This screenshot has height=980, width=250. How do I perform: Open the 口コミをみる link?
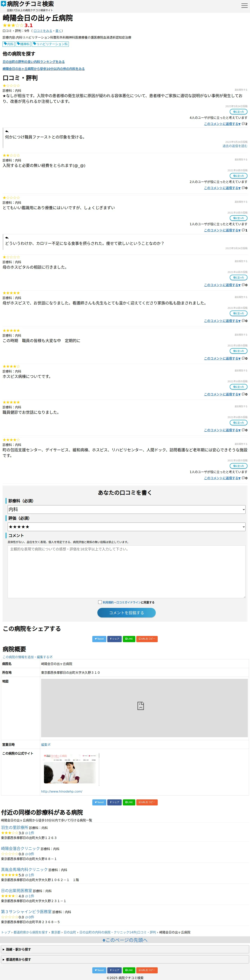click(x=43, y=31)
